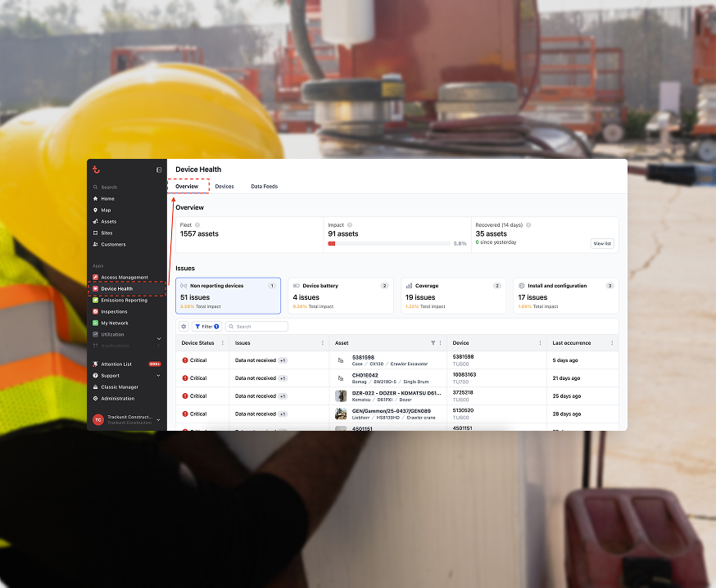Open the Sites section
This screenshot has height=588, width=716.
pos(107,233)
